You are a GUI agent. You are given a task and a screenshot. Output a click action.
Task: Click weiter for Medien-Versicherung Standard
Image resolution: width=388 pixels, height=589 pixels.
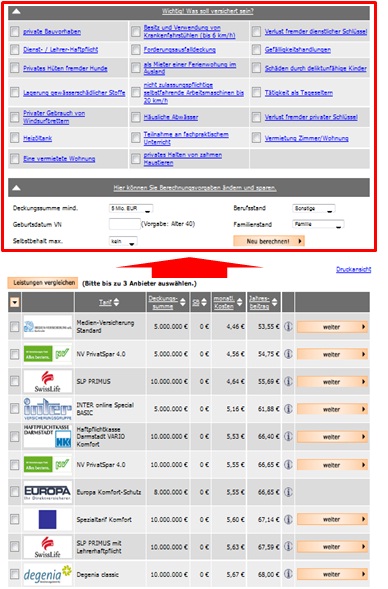click(x=332, y=327)
